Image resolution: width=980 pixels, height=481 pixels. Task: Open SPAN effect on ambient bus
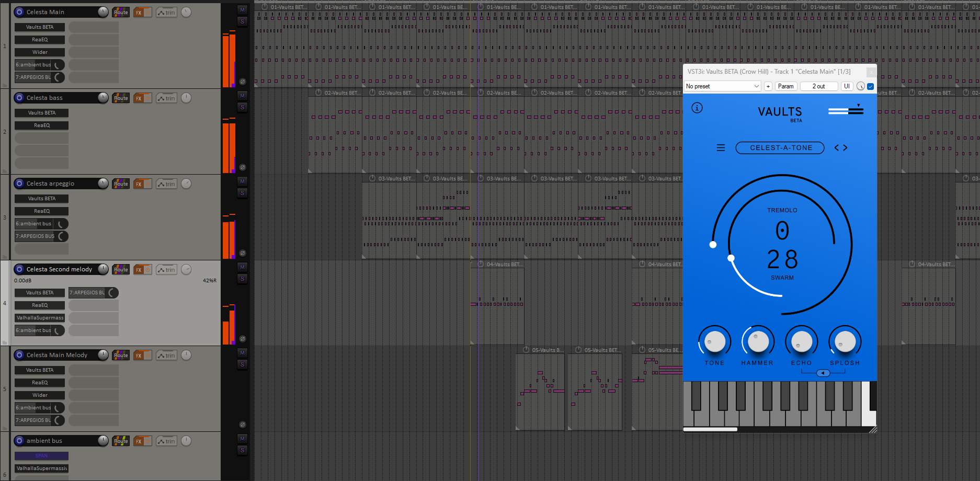[x=41, y=456]
